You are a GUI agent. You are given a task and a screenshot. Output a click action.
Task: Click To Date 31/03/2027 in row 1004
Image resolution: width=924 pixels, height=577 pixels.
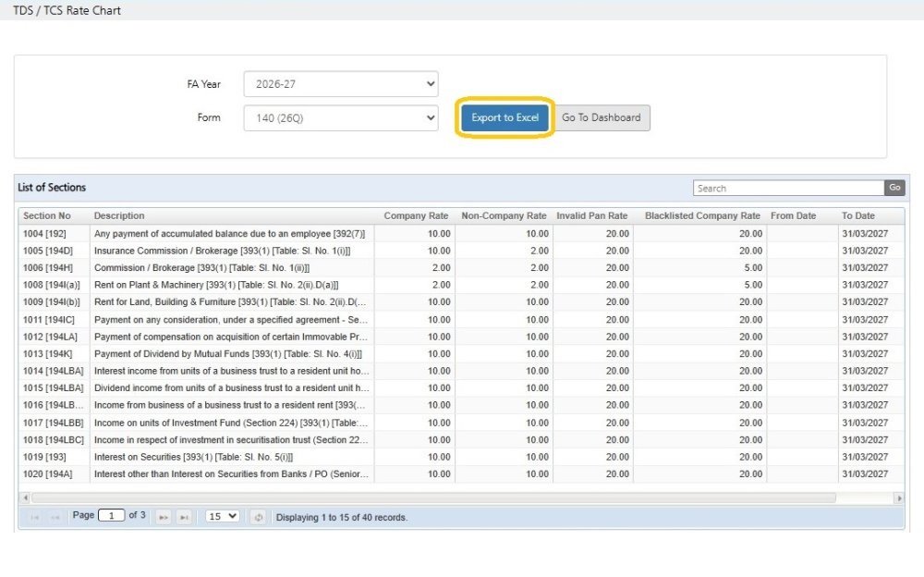click(865, 234)
